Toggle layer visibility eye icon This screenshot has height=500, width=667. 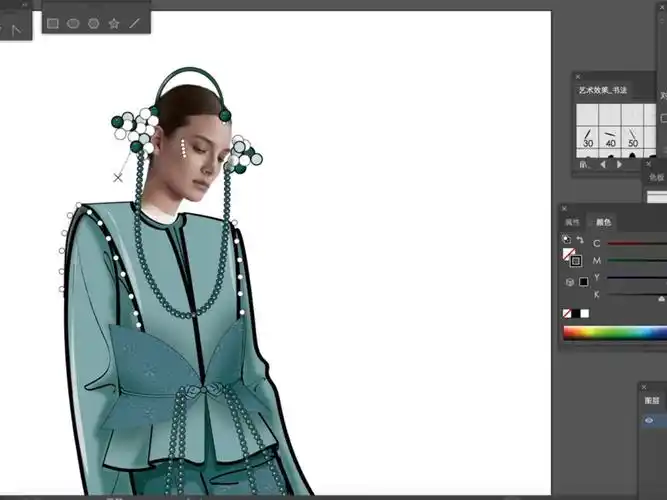649,421
